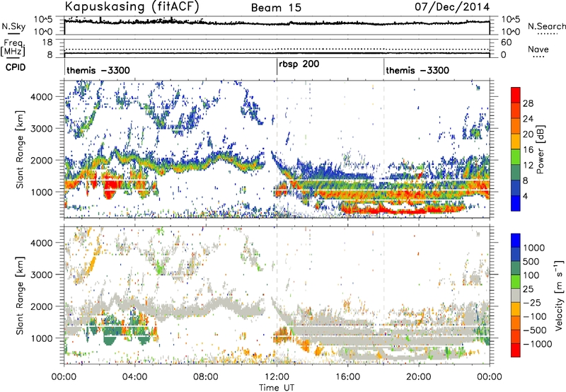Click the '4000' range tick in the power panel
Screen dimensions: 566x392
pyautogui.click(x=41, y=97)
